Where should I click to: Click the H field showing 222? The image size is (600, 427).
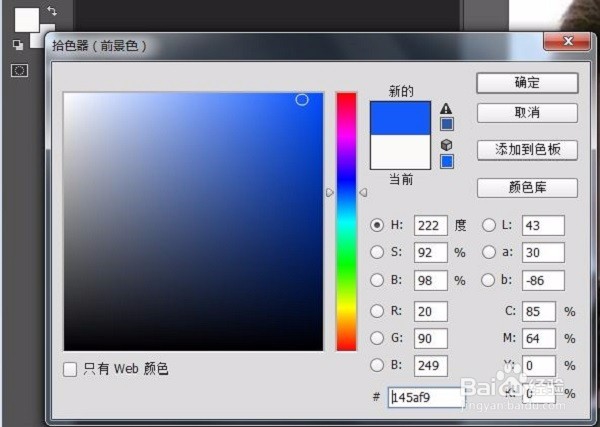pyautogui.click(x=430, y=225)
